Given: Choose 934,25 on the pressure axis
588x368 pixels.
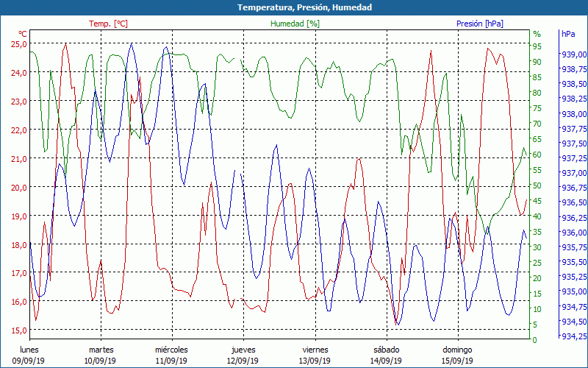Looking at the screenshot, I should 574,336.
